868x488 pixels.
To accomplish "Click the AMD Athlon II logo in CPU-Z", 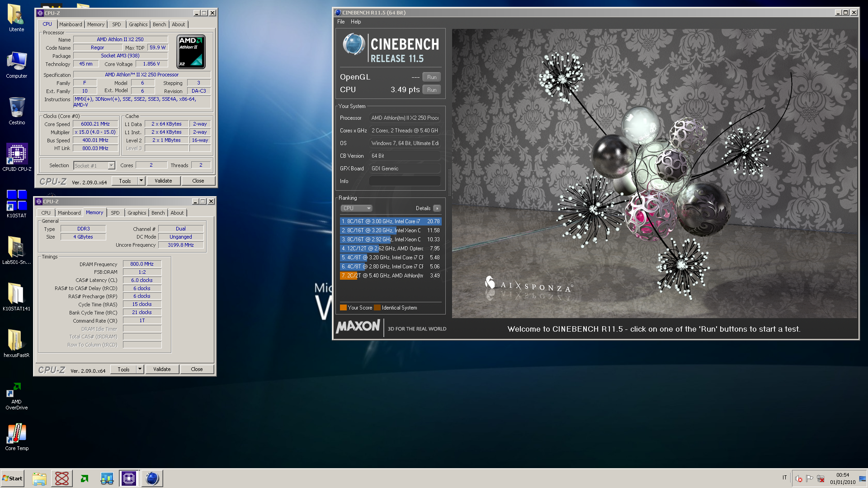I will coord(190,52).
